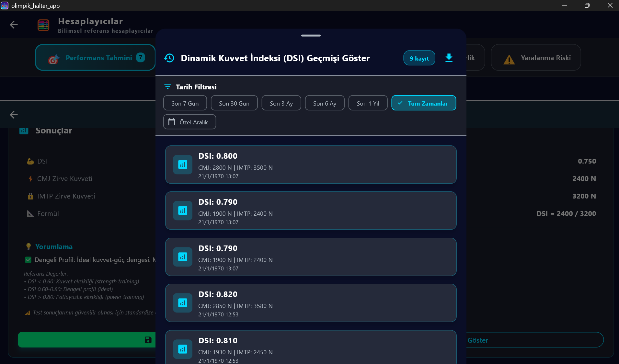The image size is (619, 364).
Task: Click the save icon on green button
Action: coord(148,340)
